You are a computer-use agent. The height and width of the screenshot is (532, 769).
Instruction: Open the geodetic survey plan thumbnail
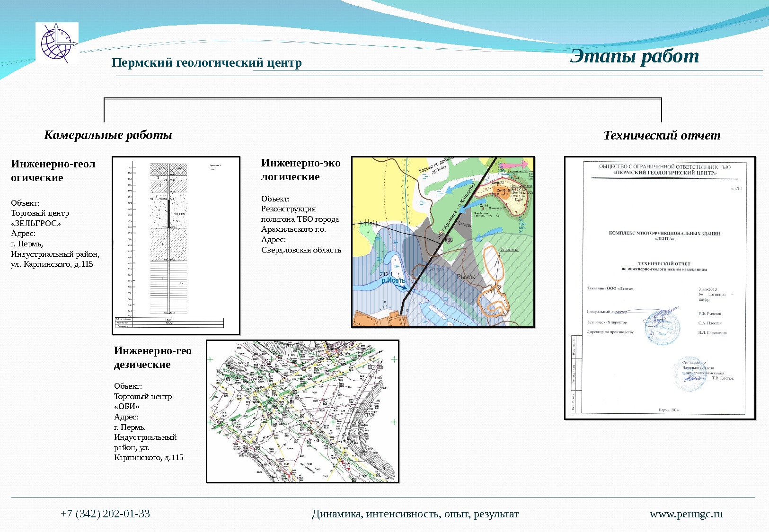pos(303,411)
